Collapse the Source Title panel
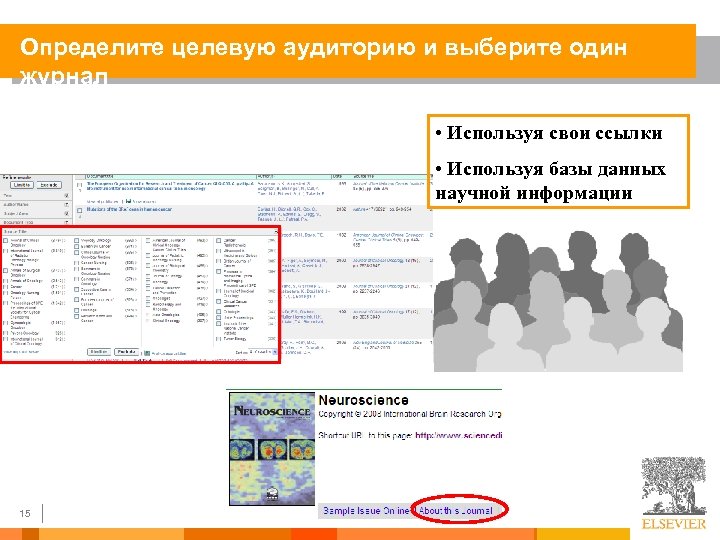The height and width of the screenshot is (540, 720). (x=276, y=232)
